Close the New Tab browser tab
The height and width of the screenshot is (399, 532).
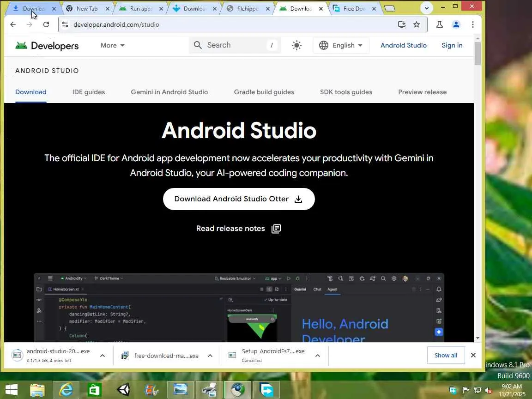coord(108,9)
